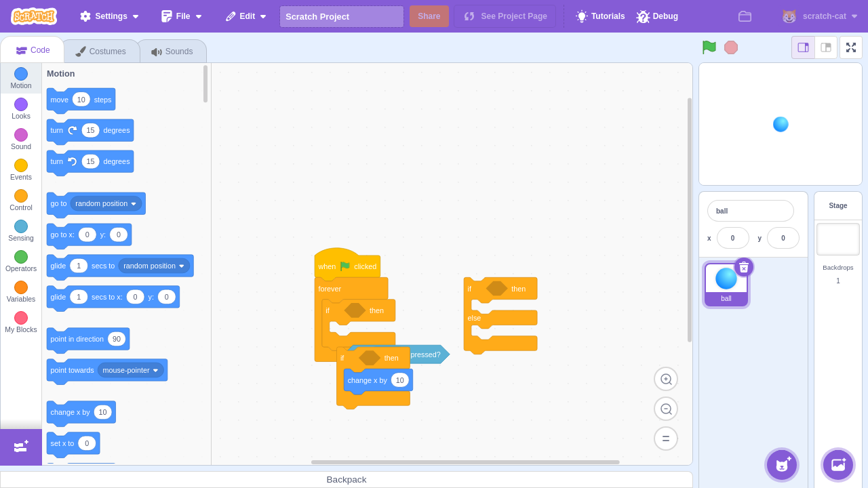
Task: Select the Sensing block category
Action: (21, 231)
